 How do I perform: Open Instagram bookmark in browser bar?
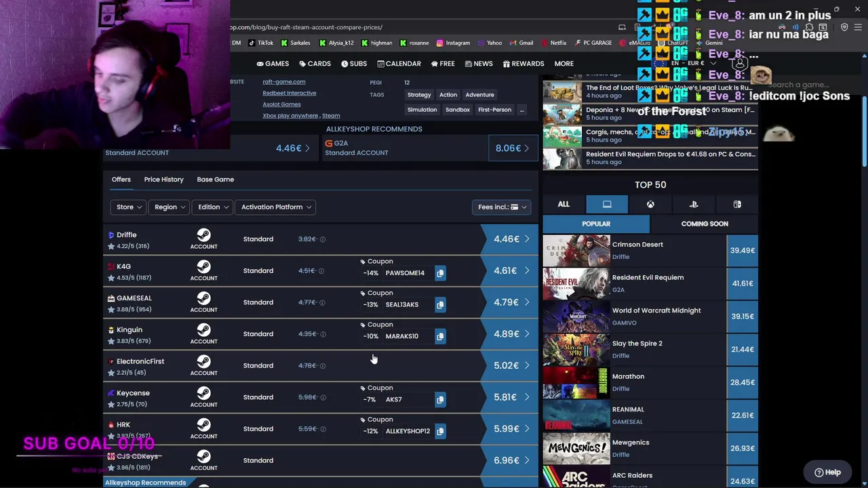pos(453,43)
